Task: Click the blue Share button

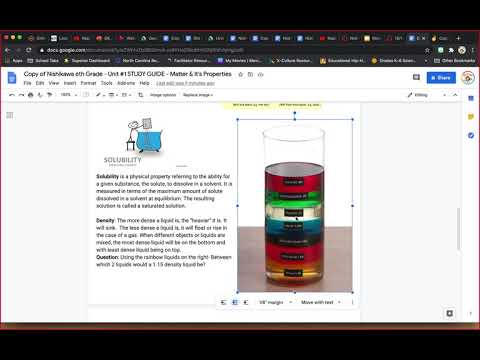Action: tap(441, 77)
